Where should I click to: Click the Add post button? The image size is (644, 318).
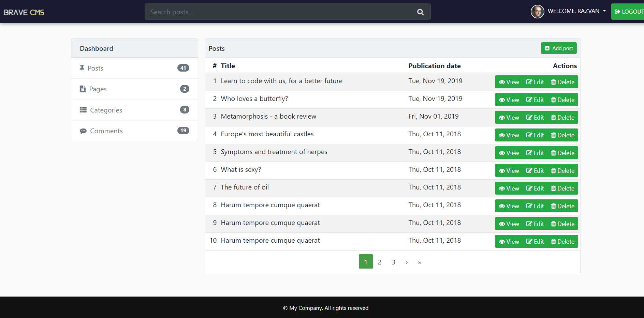click(x=559, y=48)
